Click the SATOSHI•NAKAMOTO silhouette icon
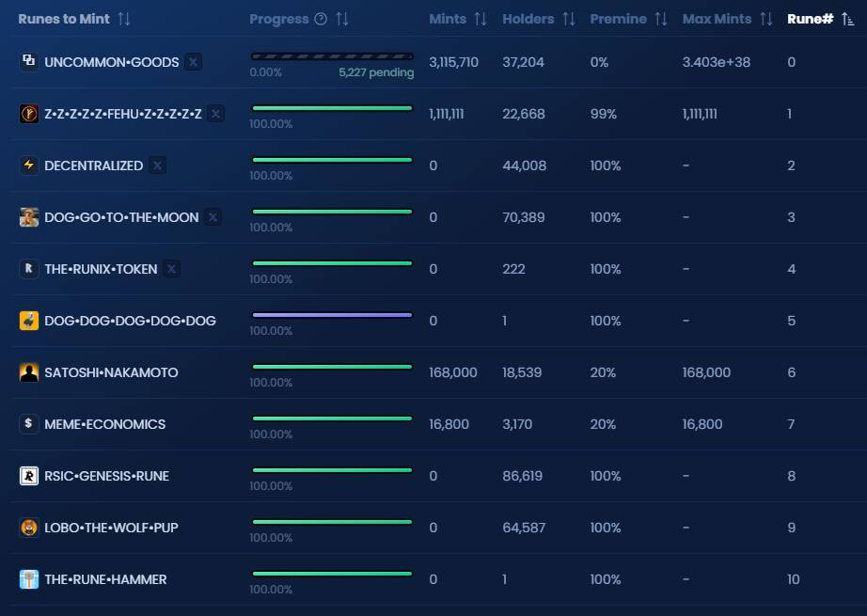Screen dimensions: 867x616 [29, 372]
